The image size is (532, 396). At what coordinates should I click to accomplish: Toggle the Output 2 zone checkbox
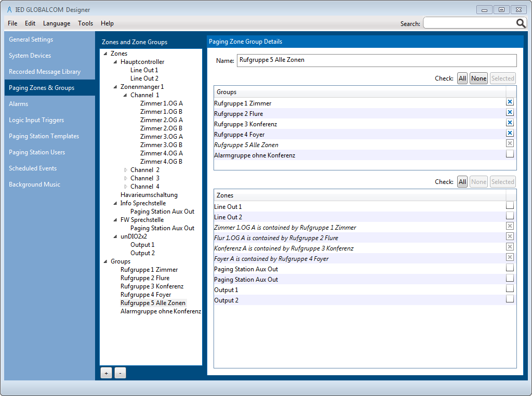pos(510,299)
